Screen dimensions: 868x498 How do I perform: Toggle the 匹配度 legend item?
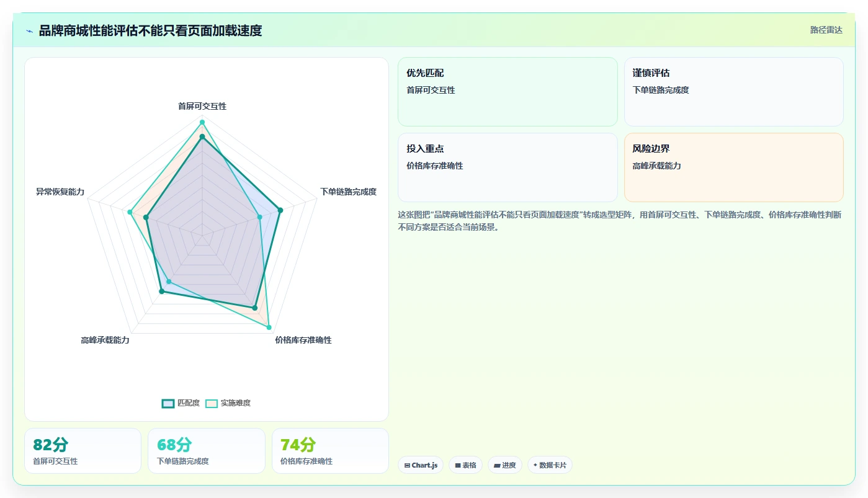[x=181, y=403]
